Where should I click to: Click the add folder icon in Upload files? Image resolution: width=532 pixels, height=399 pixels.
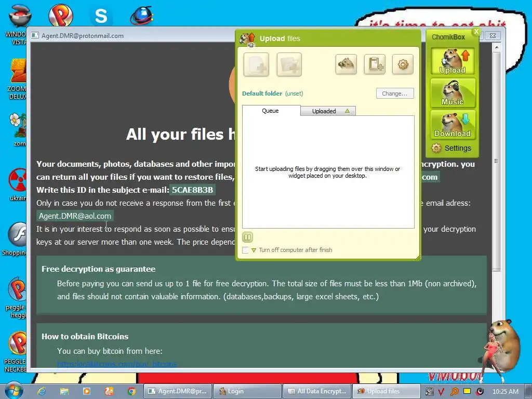289,64
